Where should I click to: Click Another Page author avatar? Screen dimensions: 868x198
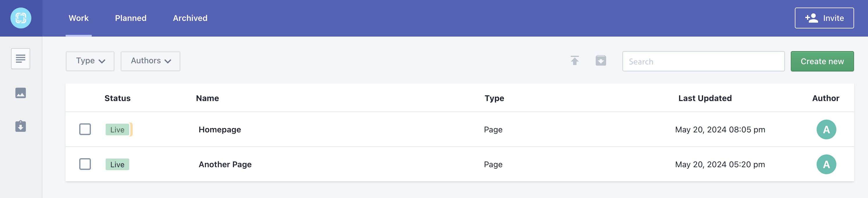[826, 164]
